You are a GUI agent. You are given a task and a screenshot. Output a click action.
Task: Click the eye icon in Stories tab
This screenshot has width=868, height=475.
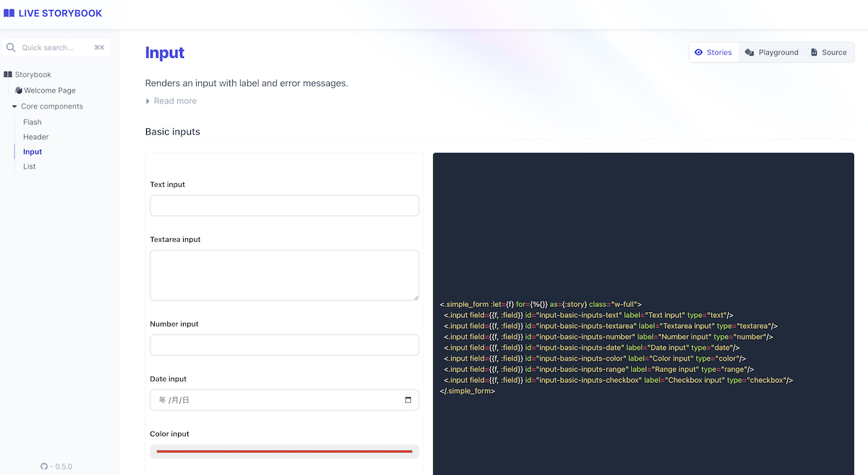699,52
